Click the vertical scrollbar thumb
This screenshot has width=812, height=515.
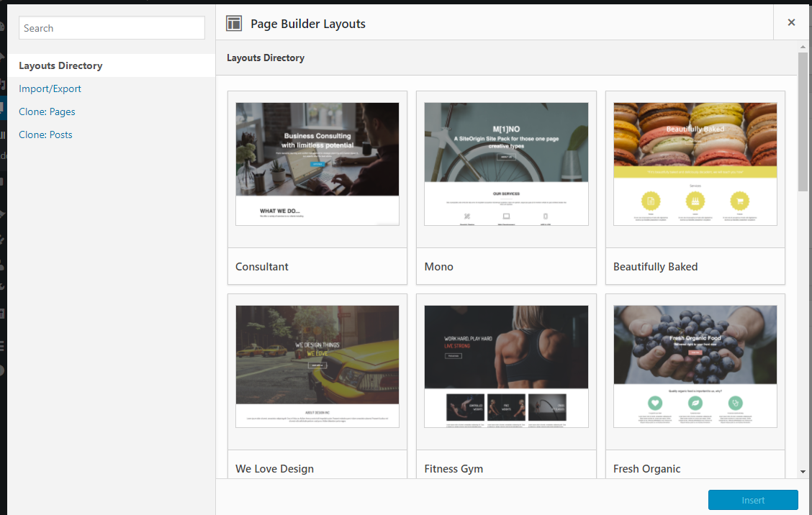(x=803, y=122)
